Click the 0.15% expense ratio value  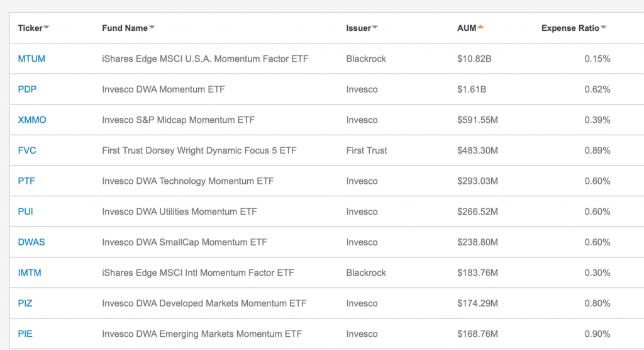597,59
